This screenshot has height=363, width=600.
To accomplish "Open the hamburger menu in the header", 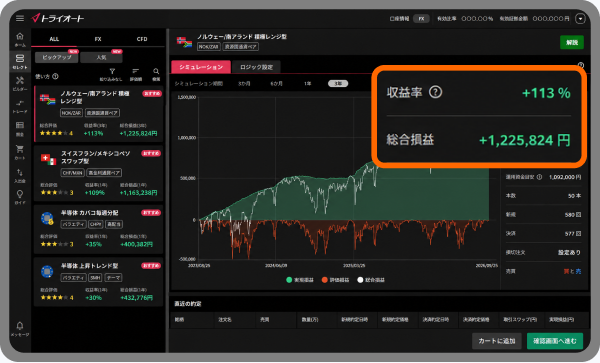I will pyautogui.click(x=20, y=18).
